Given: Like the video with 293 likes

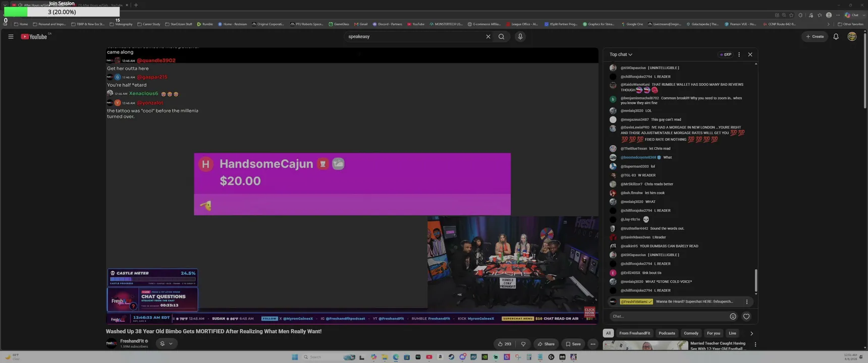Looking at the screenshot, I should point(505,344).
